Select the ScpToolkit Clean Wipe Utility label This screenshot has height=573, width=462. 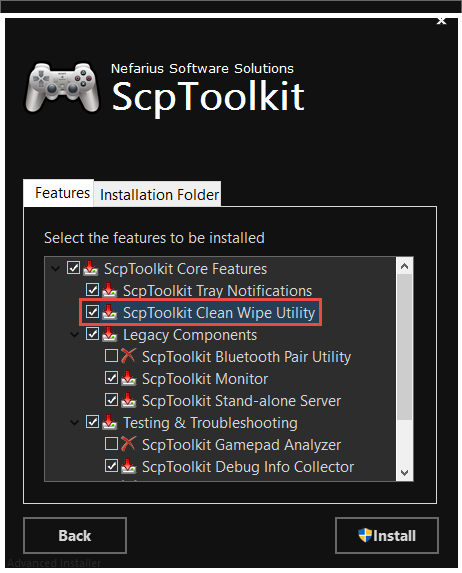(x=219, y=313)
